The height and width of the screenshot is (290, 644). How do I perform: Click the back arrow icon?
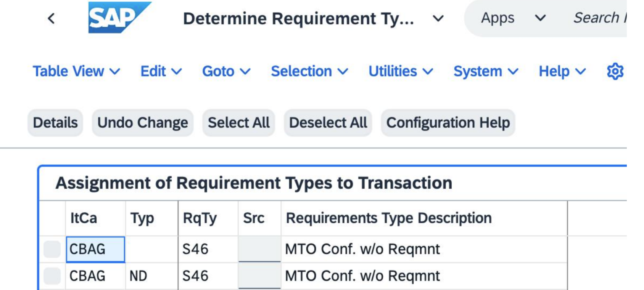tap(51, 18)
